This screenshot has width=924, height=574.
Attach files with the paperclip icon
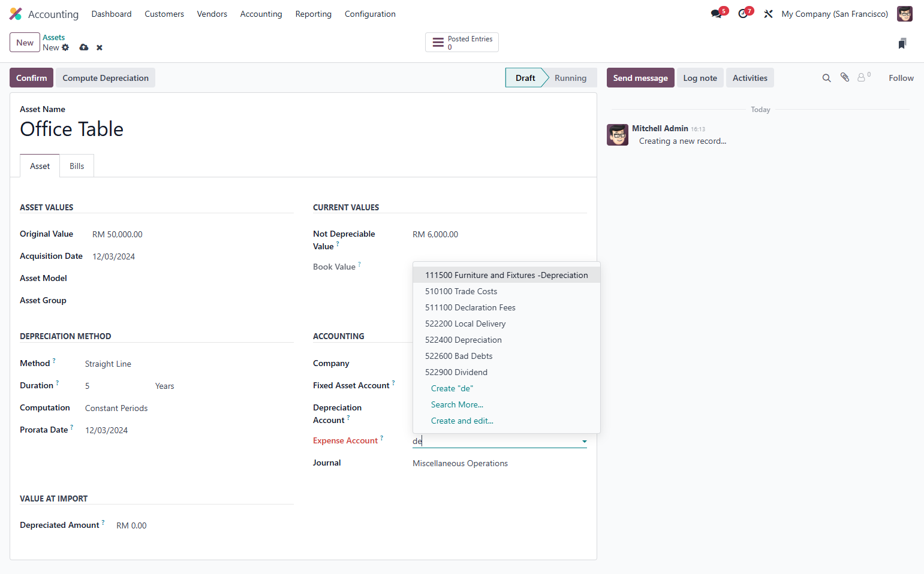[845, 77]
